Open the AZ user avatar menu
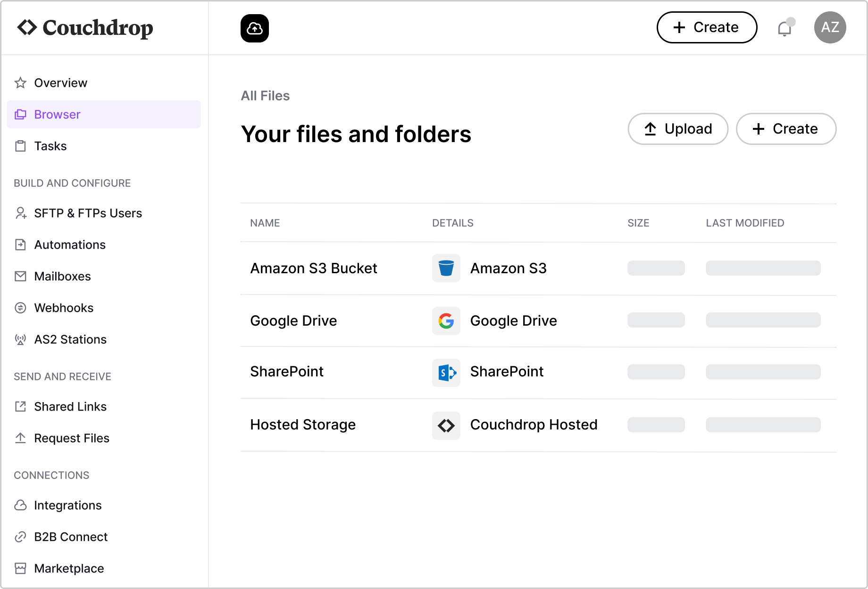The height and width of the screenshot is (589, 868). pyautogui.click(x=830, y=27)
